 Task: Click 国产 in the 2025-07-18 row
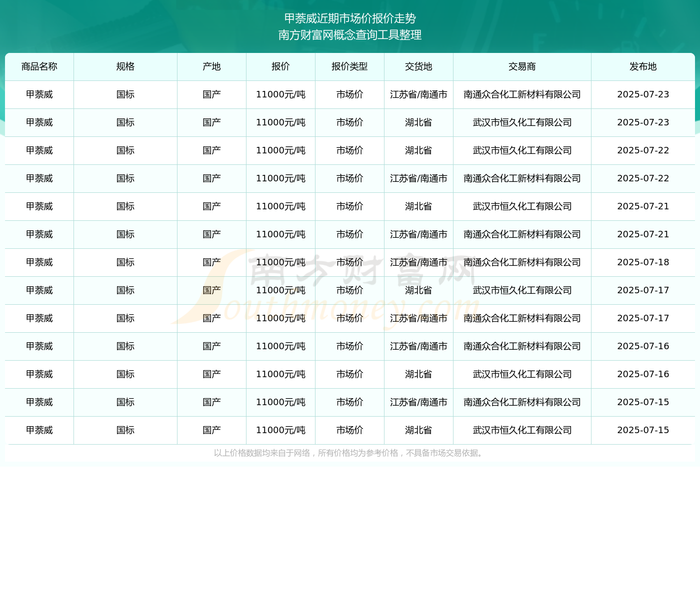pos(211,262)
